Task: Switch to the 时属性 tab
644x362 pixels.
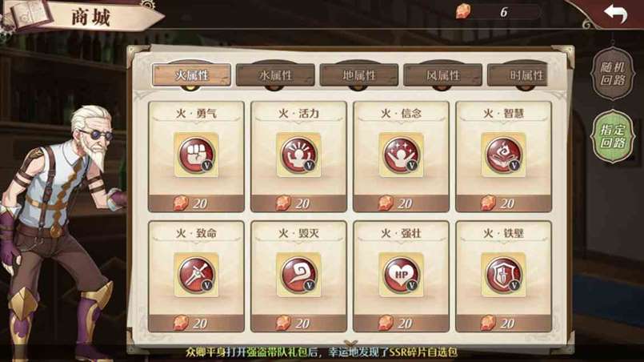Action: pos(518,74)
